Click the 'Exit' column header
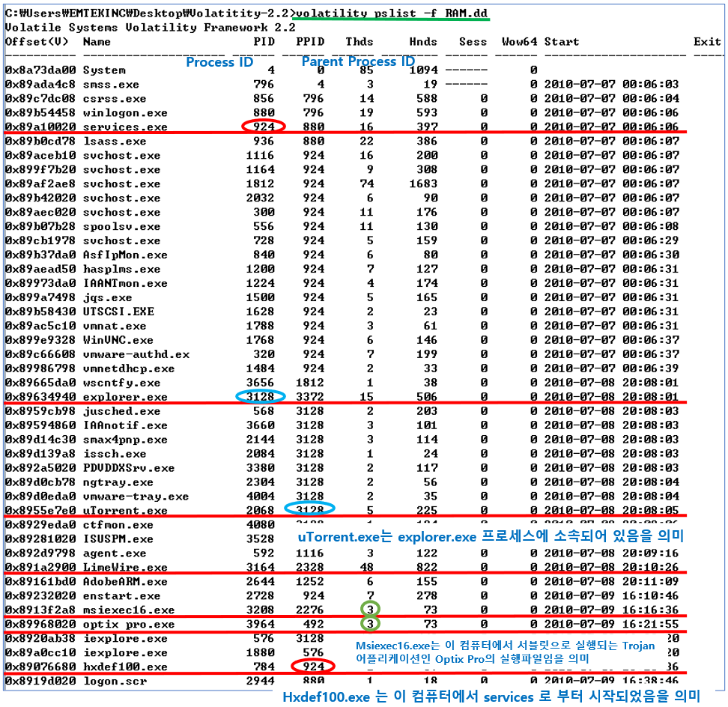 707,42
